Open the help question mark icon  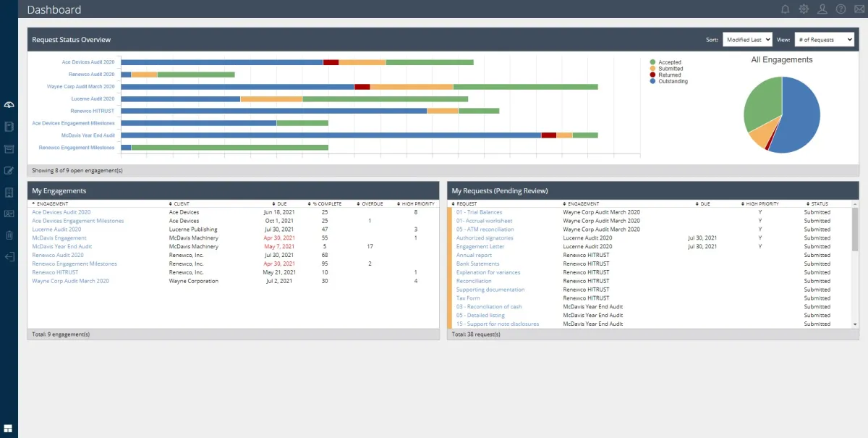tap(841, 9)
